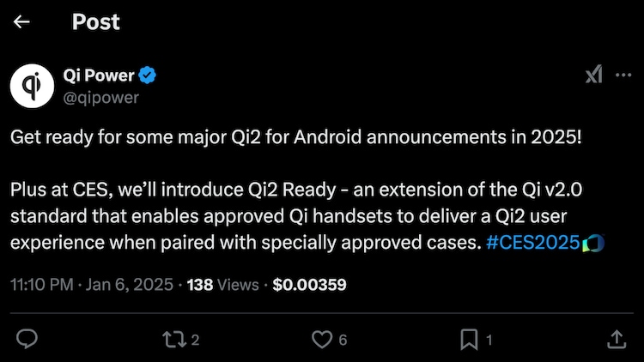This screenshot has height=362, width=644.
Task: Like the post with the heart icon
Action: tap(321, 340)
